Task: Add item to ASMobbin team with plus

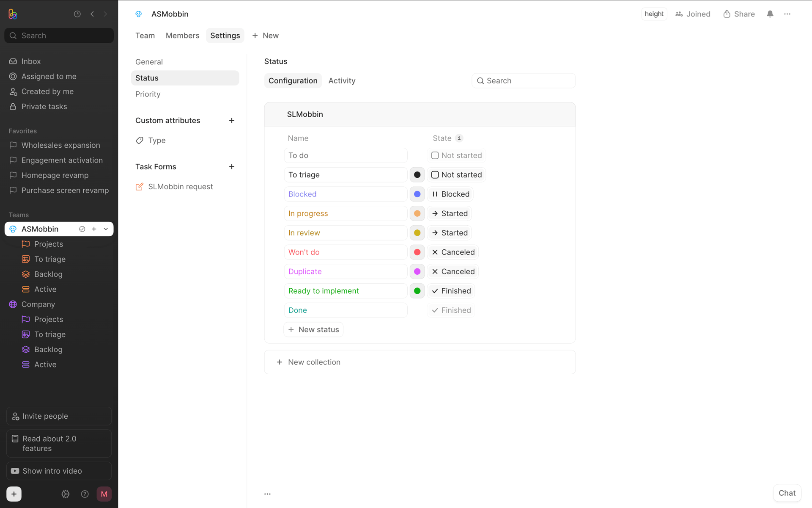Action: pyautogui.click(x=94, y=229)
